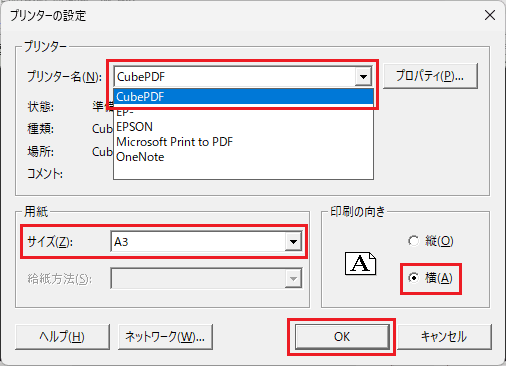Select OneNote in the printer list
The height and width of the screenshot is (366, 506).
(243, 157)
